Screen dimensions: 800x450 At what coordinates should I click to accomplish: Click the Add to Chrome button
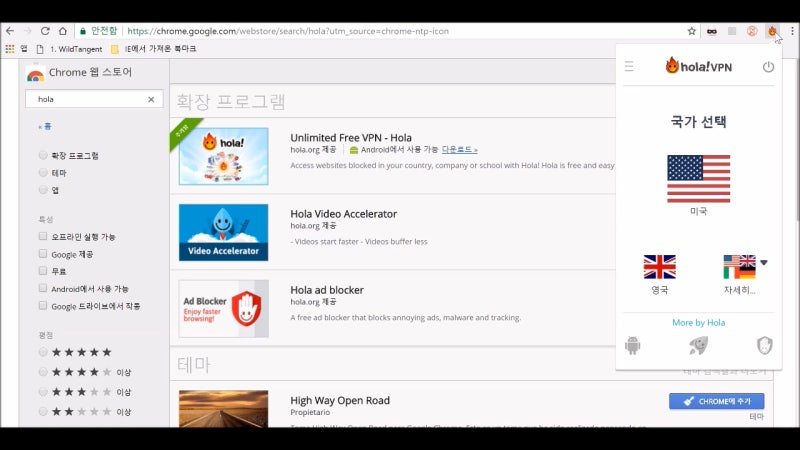click(716, 401)
